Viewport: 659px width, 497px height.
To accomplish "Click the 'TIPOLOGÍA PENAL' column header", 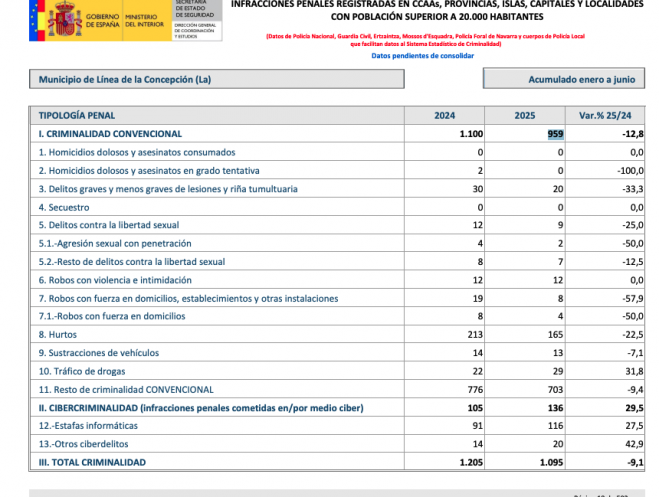I will (77, 116).
